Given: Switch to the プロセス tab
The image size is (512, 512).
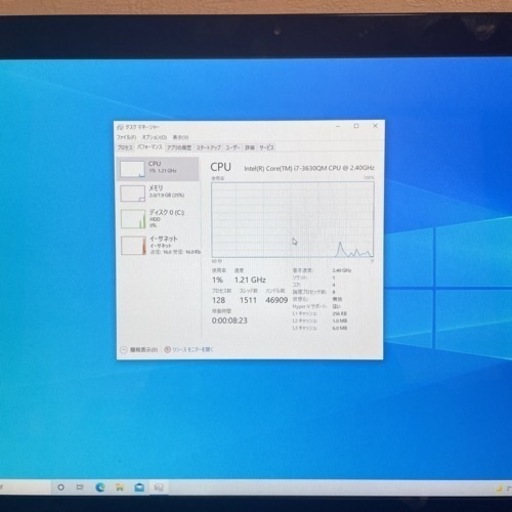Looking at the screenshot, I should pos(125,147).
